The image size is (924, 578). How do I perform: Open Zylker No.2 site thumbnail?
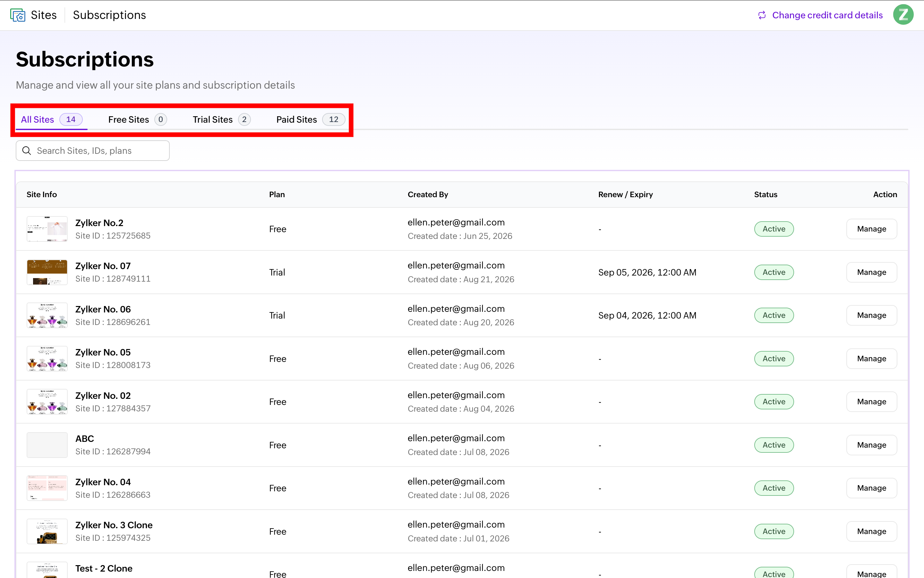point(47,229)
